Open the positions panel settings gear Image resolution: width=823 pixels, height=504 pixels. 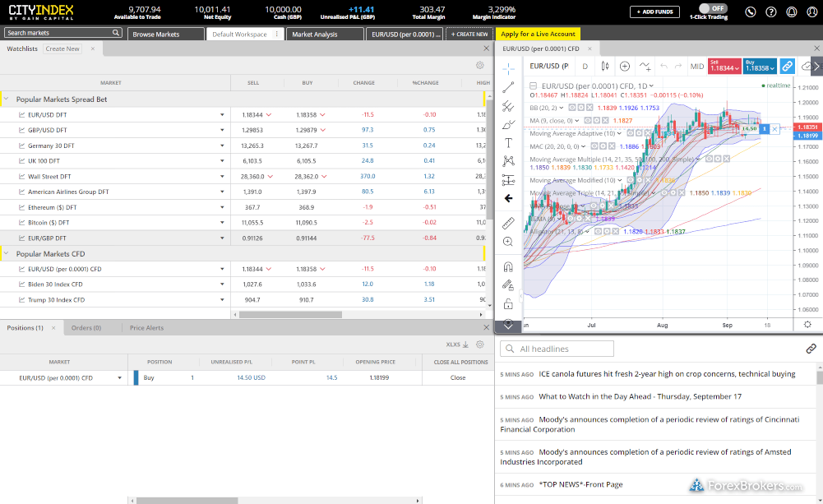tap(479, 344)
